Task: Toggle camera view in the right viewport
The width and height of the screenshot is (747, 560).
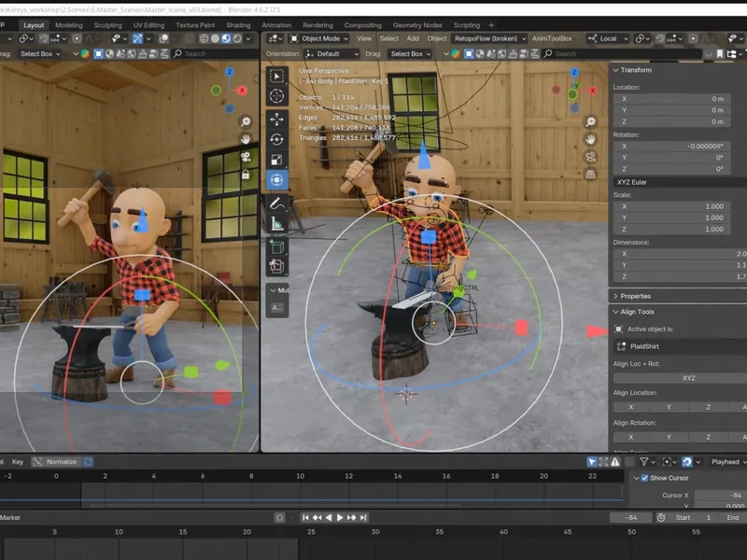Action: pyautogui.click(x=590, y=157)
